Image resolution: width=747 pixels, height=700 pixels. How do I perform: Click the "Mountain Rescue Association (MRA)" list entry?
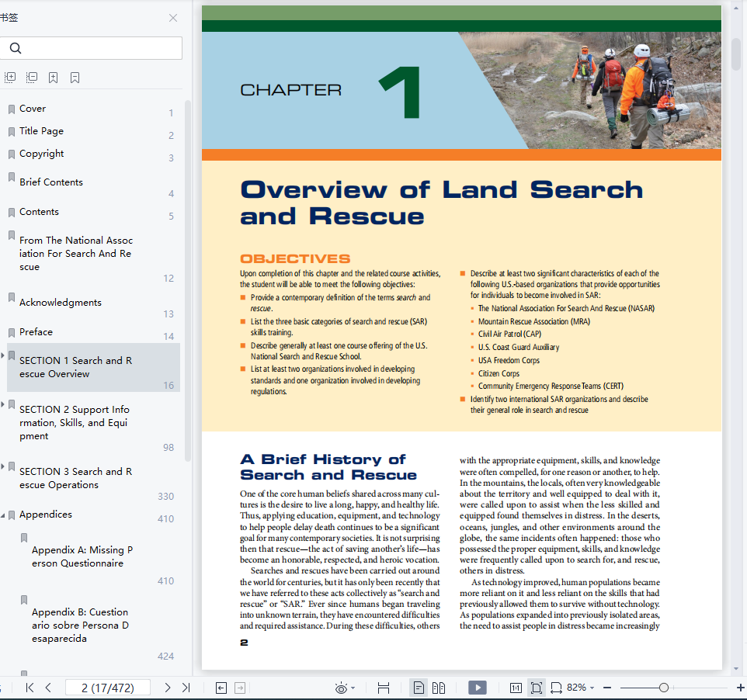[534, 321]
